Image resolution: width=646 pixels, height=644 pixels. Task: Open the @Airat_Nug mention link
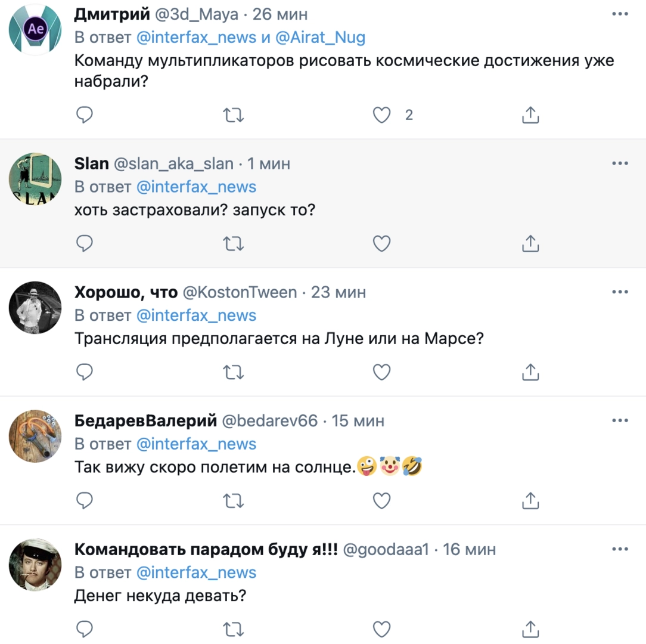[x=321, y=38]
